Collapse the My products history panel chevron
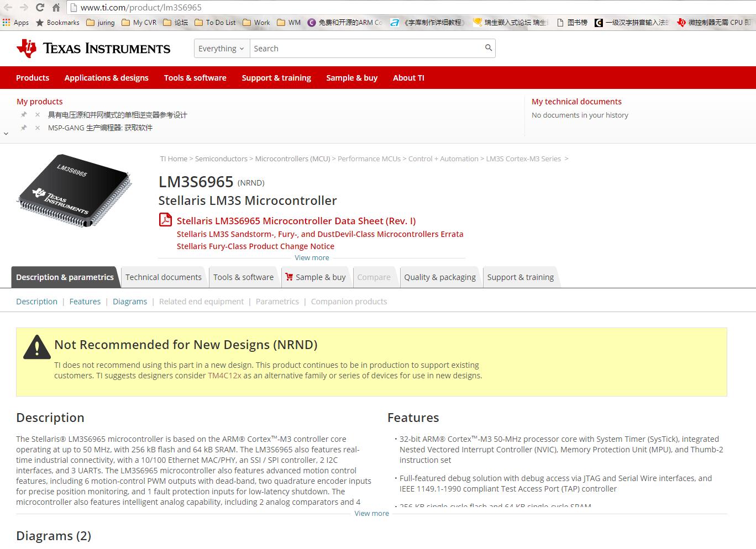 coord(6,134)
